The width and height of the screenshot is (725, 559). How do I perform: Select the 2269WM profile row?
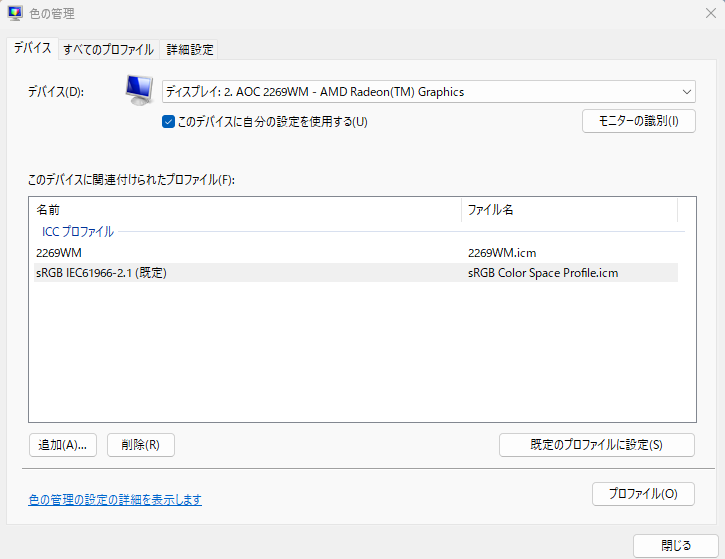356,253
